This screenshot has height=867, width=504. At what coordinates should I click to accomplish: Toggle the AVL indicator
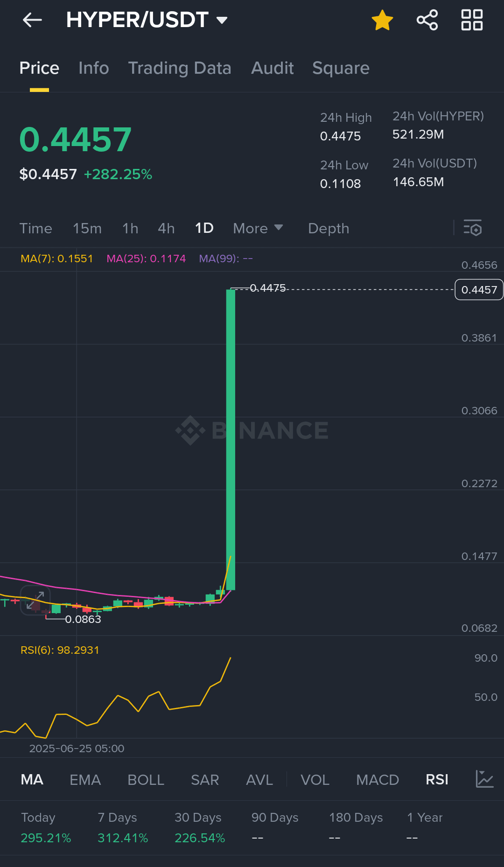coord(259,780)
